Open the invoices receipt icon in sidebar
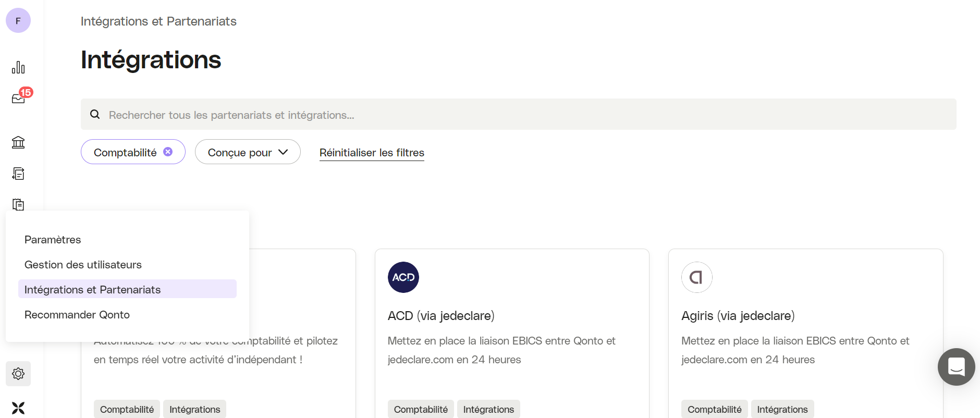 tap(18, 174)
